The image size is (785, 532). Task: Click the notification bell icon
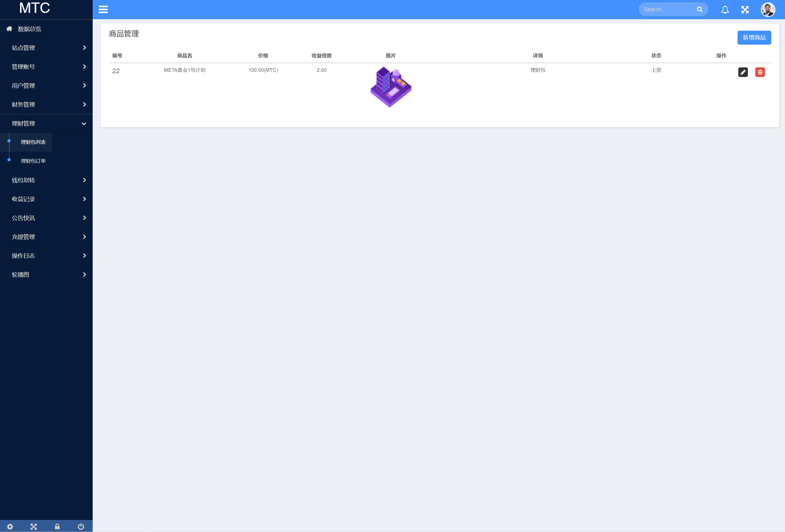(726, 10)
